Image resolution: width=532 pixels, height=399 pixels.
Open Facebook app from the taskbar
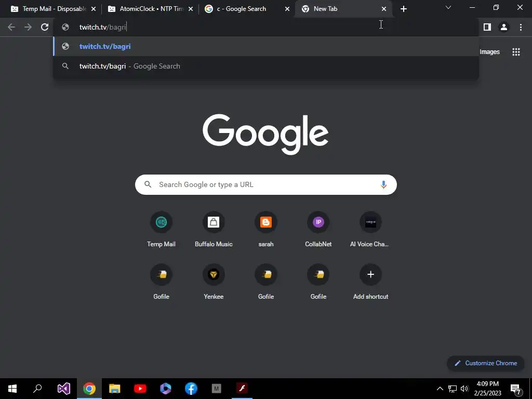(191, 389)
